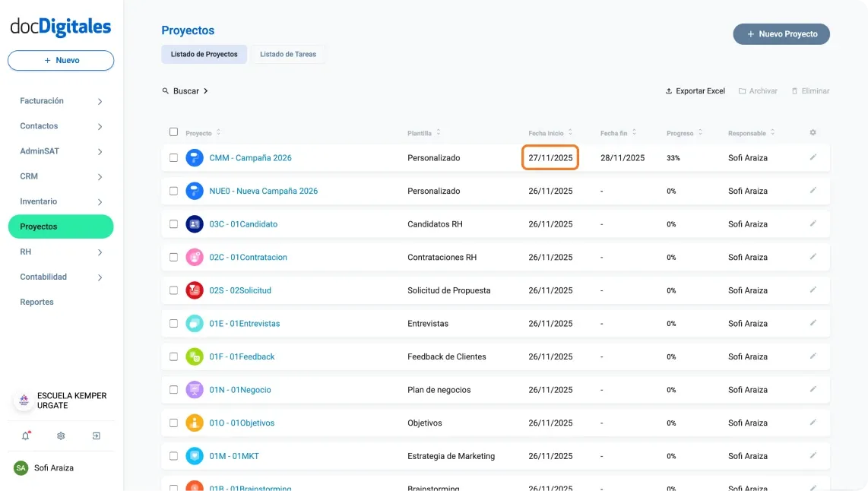868x491 pixels.
Task: Edit the CMM project using its pencil icon
Action: tap(813, 157)
